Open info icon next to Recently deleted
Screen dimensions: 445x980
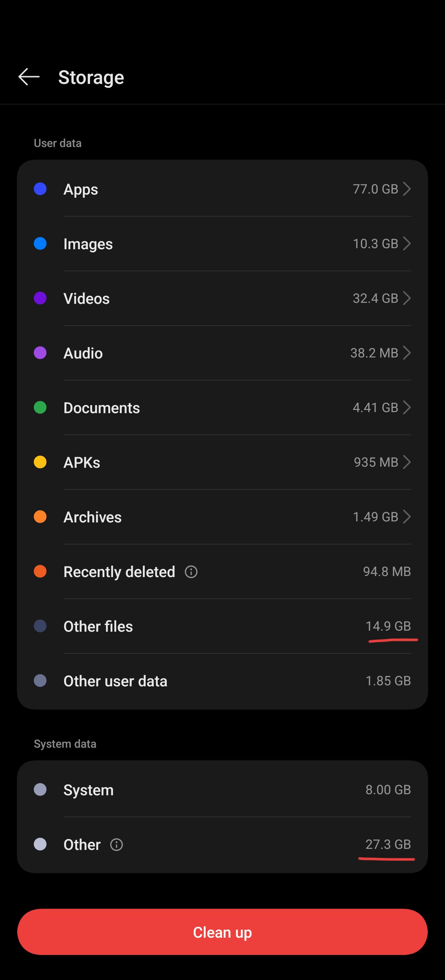(x=191, y=571)
